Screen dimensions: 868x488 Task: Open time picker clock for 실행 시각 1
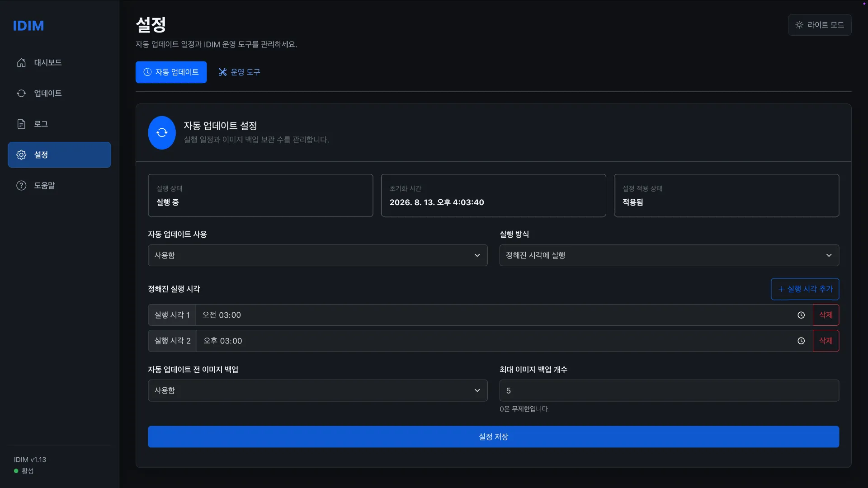click(x=801, y=315)
